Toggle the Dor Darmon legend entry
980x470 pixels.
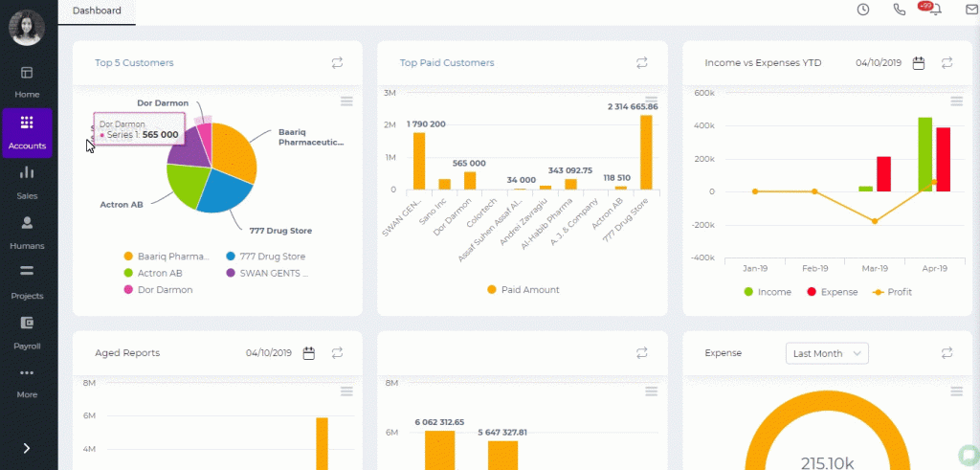(158, 290)
